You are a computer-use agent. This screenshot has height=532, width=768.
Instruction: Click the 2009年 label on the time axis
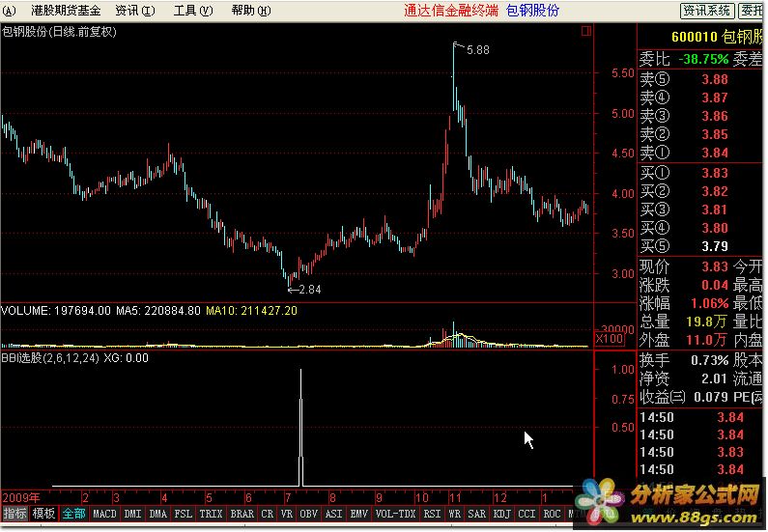[21, 498]
